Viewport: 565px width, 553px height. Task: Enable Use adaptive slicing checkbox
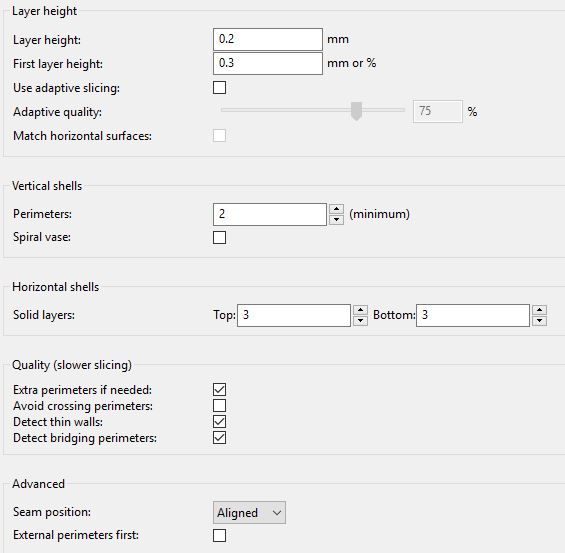(x=219, y=88)
